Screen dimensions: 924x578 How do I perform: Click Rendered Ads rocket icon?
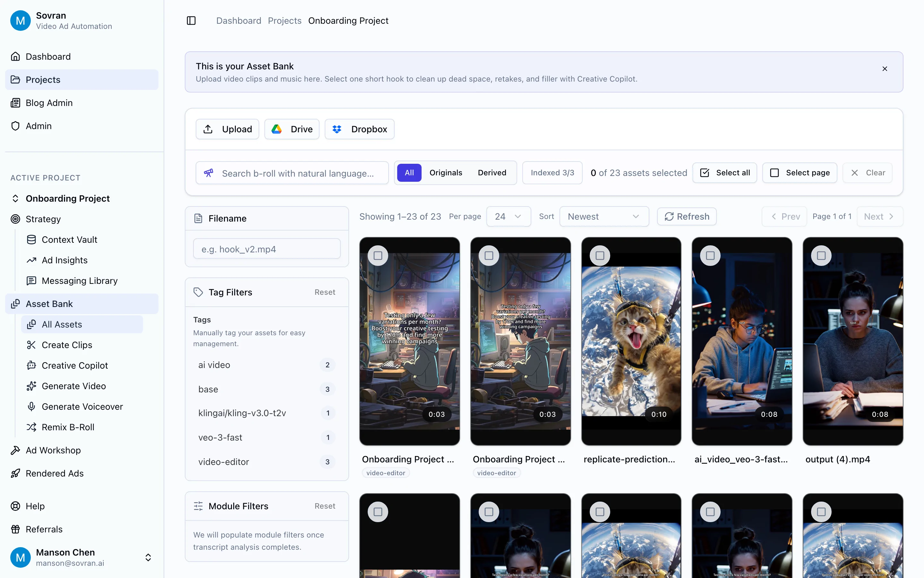tap(15, 473)
